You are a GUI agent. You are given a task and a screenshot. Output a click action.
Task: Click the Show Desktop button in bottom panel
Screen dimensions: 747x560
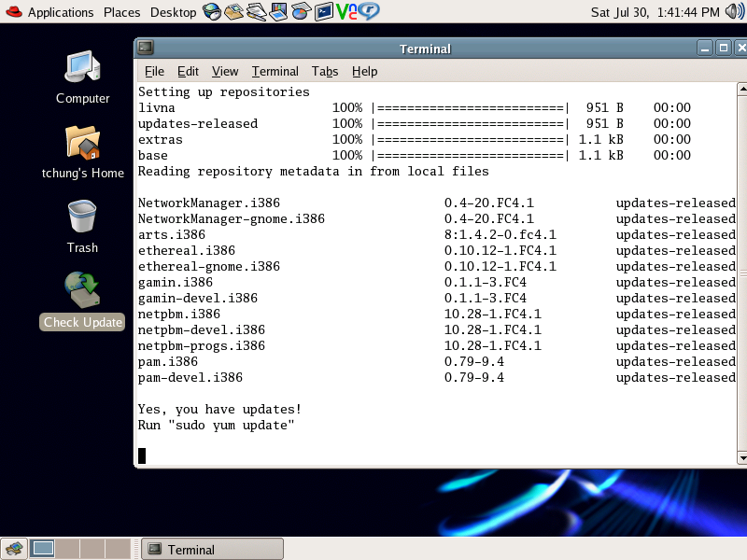(14, 549)
